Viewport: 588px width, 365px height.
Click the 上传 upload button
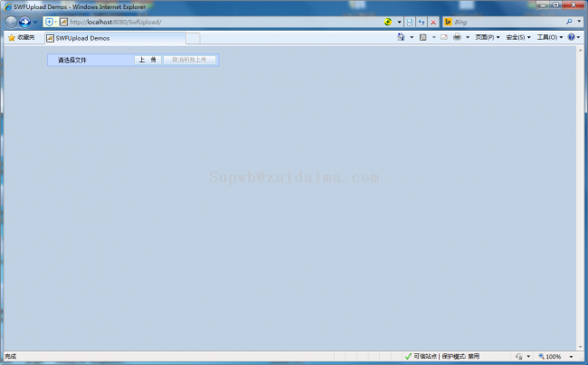(x=147, y=60)
